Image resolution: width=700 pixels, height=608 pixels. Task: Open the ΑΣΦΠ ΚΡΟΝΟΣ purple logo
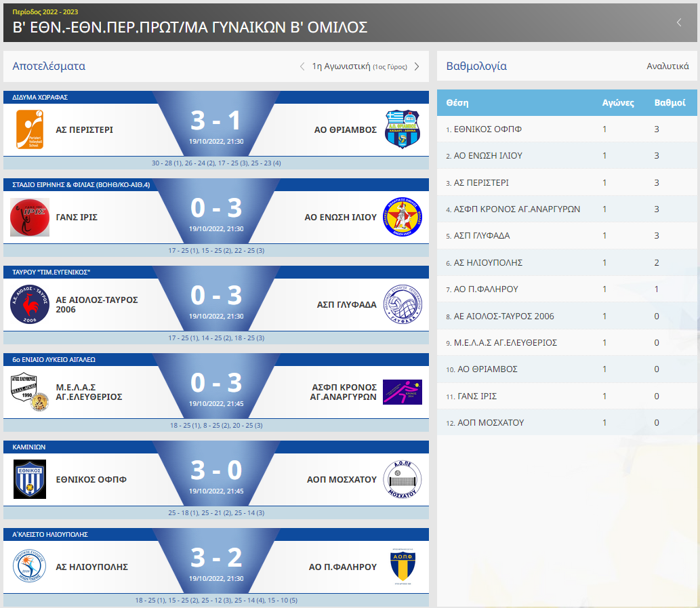[x=403, y=392]
